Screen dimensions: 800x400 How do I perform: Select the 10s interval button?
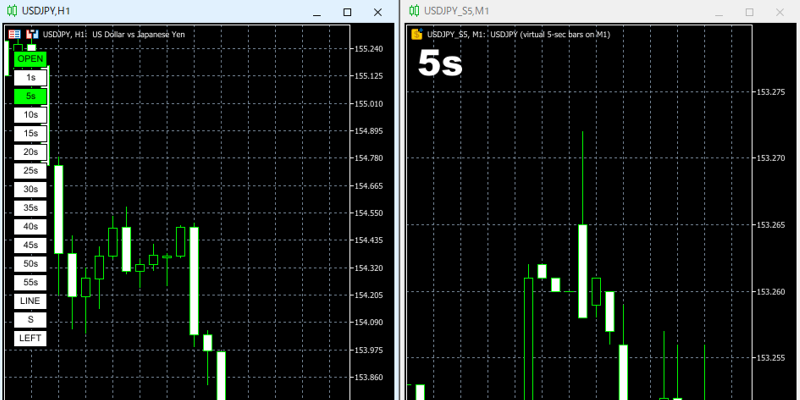(x=30, y=115)
